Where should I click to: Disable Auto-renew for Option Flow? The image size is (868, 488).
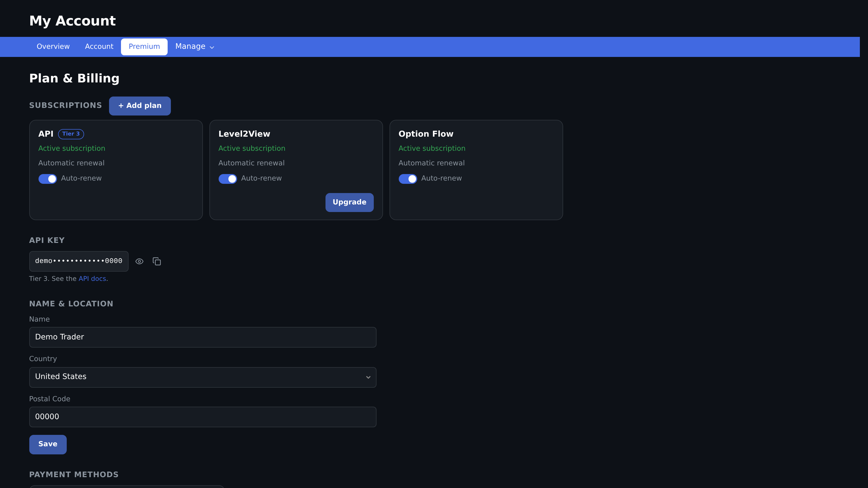point(408,179)
